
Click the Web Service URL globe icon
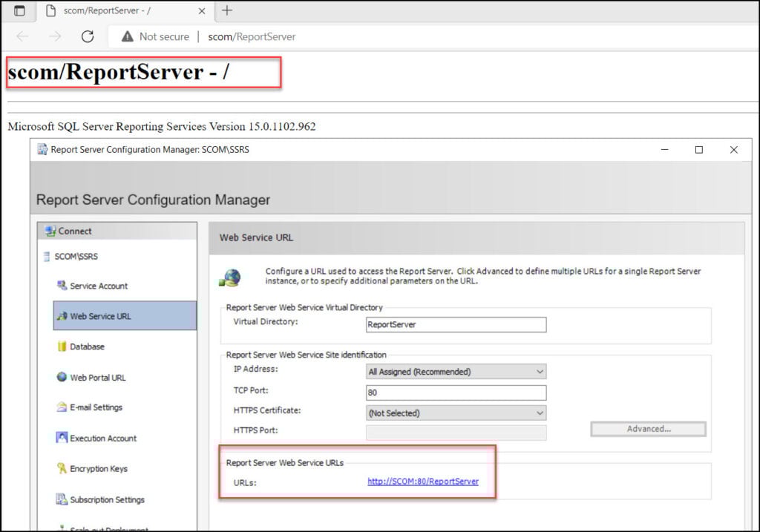coord(230,278)
